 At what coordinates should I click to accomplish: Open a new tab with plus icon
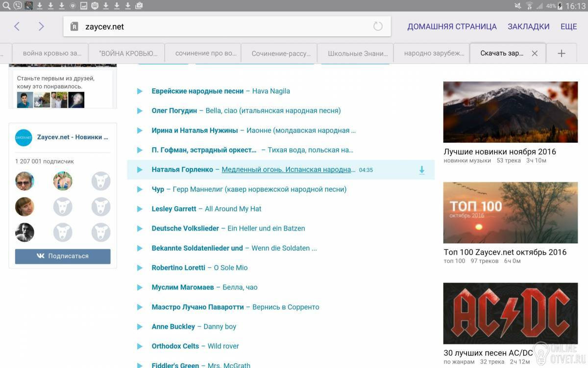(562, 53)
